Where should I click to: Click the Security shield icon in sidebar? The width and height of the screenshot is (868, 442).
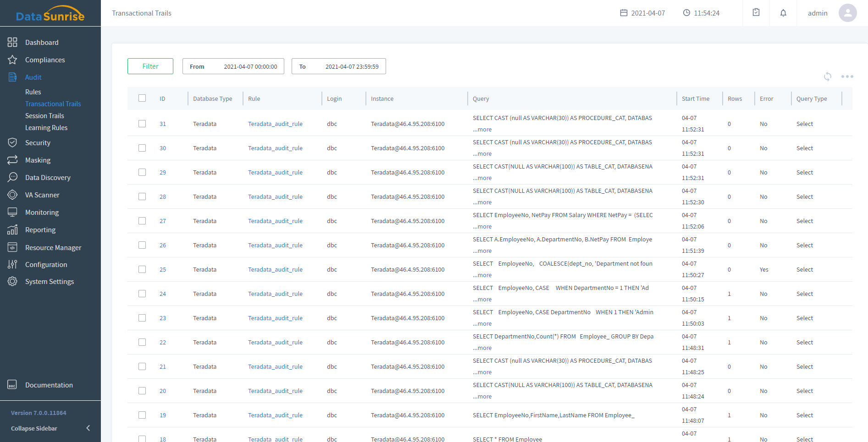click(12, 143)
